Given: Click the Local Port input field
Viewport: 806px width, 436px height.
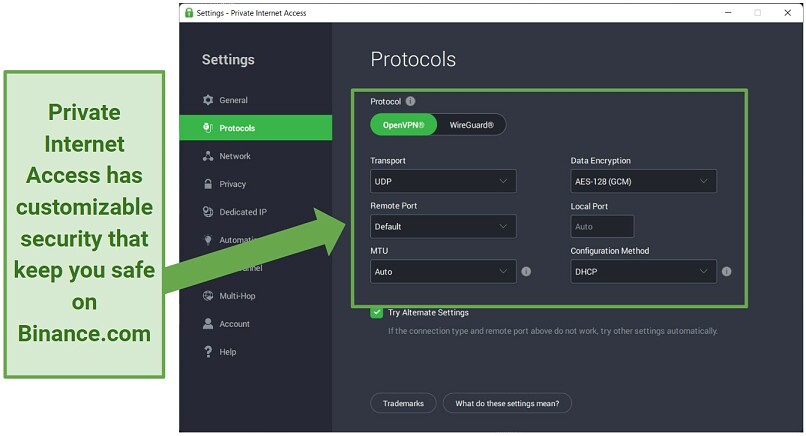Looking at the screenshot, I should coord(602,227).
